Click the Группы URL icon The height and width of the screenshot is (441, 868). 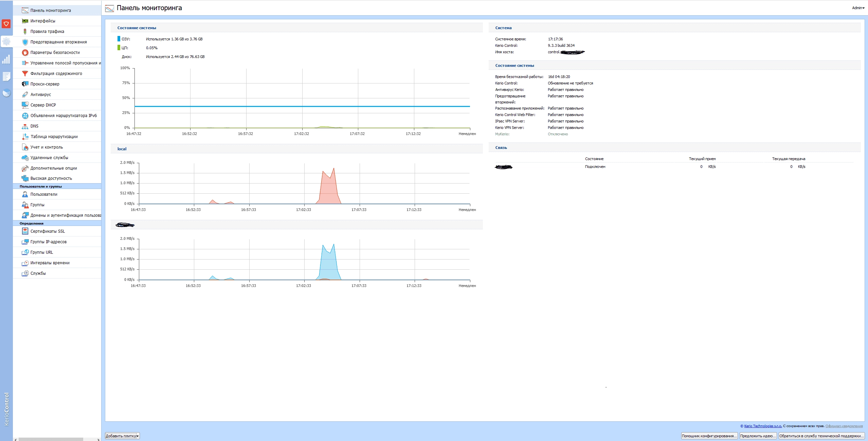25,252
